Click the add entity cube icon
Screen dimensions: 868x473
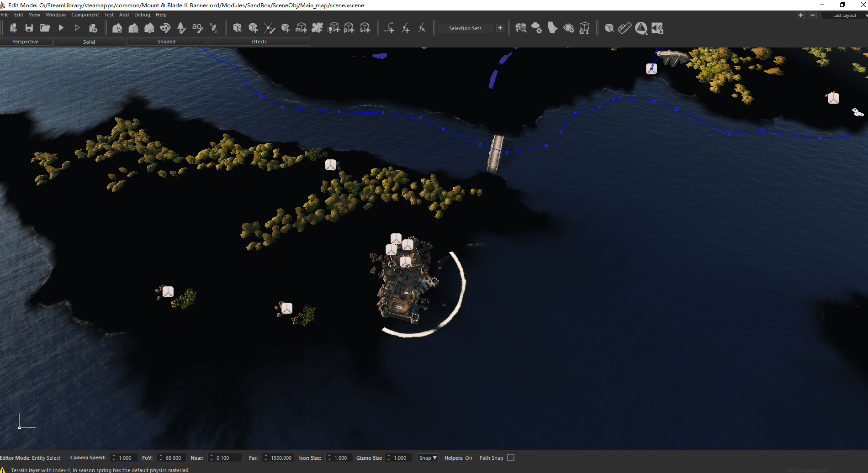[254, 28]
